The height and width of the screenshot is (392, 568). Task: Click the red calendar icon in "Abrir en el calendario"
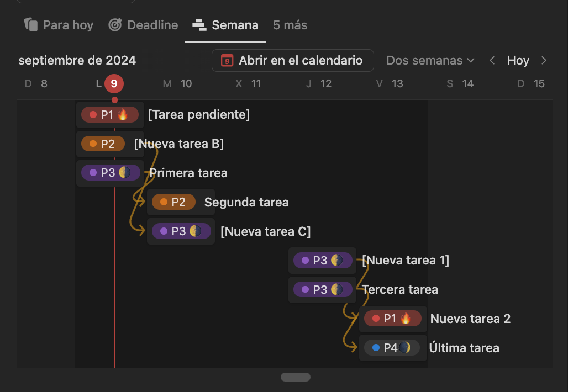click(x=227, y=61)
